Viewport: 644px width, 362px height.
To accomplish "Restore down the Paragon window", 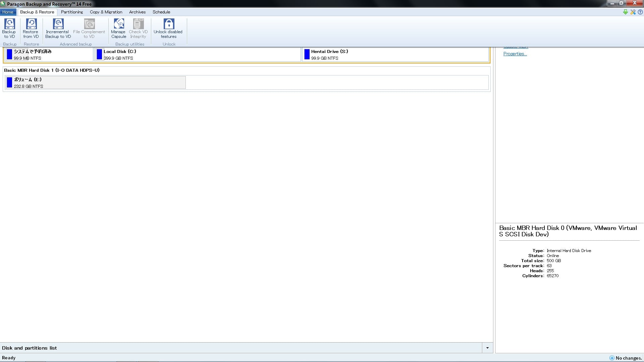I will 621,3.
